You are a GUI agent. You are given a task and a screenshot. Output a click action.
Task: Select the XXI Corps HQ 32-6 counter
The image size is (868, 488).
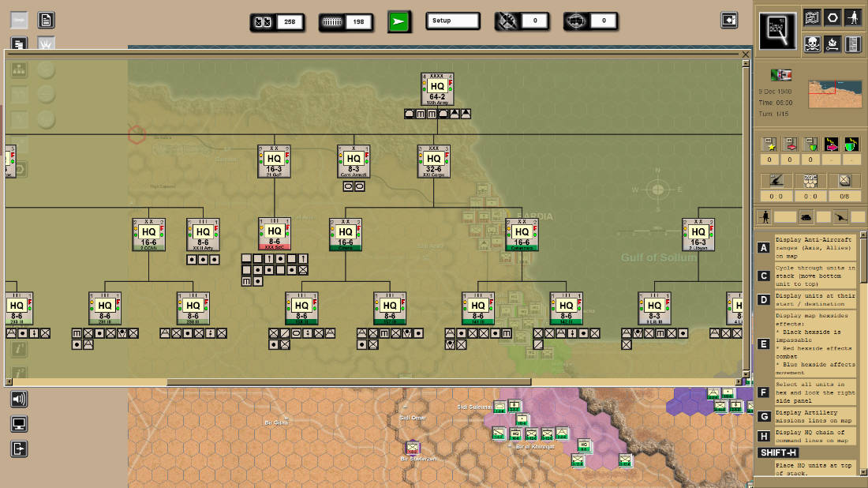tap(433, 161)
